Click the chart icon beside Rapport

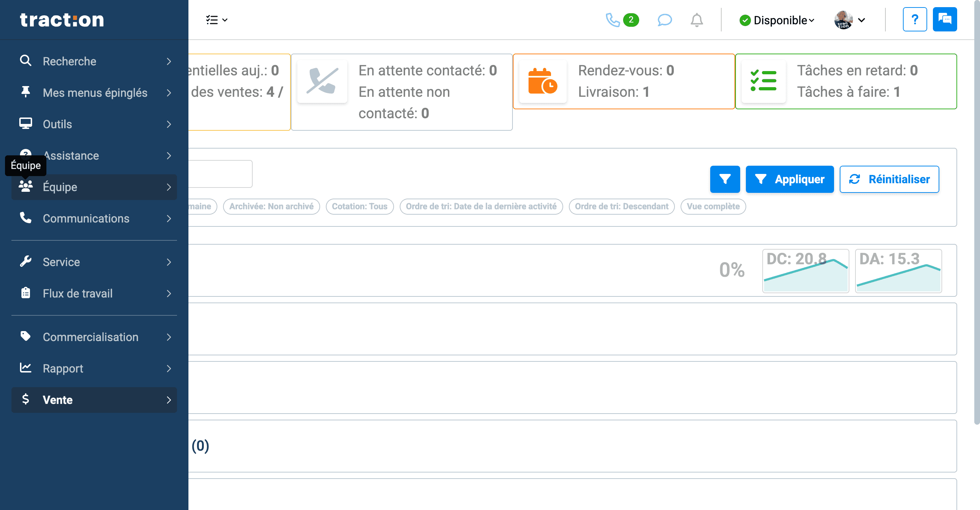[25, 368]
